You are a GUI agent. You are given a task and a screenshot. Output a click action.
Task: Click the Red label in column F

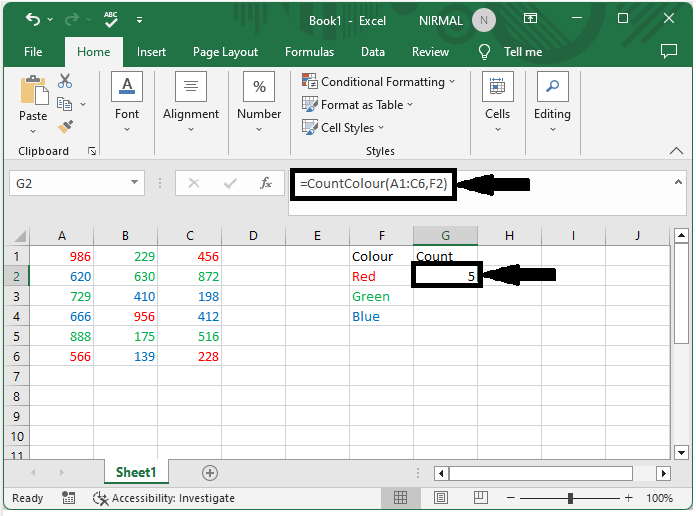(x=364, y=276)
